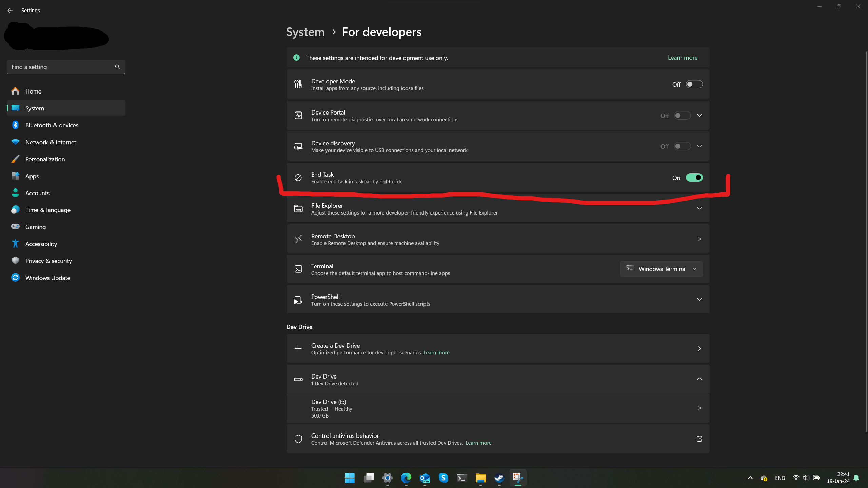Viewport: 868px width, 488px height.
Task: Collapse the Dev Drive detected section
Action: (x=699, y=379)
